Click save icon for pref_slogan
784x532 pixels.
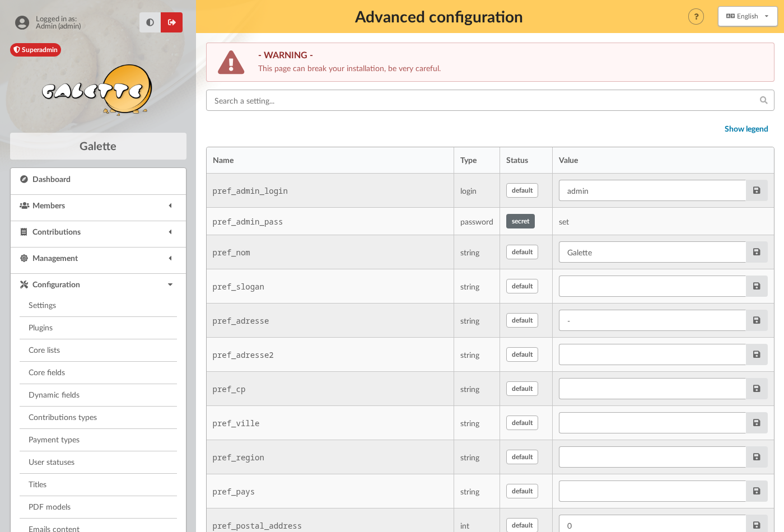757,286
